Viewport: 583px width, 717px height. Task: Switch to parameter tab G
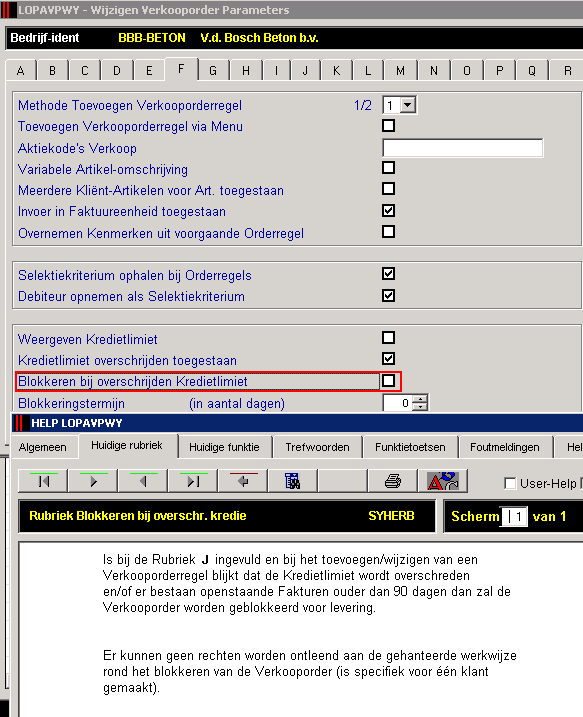(213, 71)
